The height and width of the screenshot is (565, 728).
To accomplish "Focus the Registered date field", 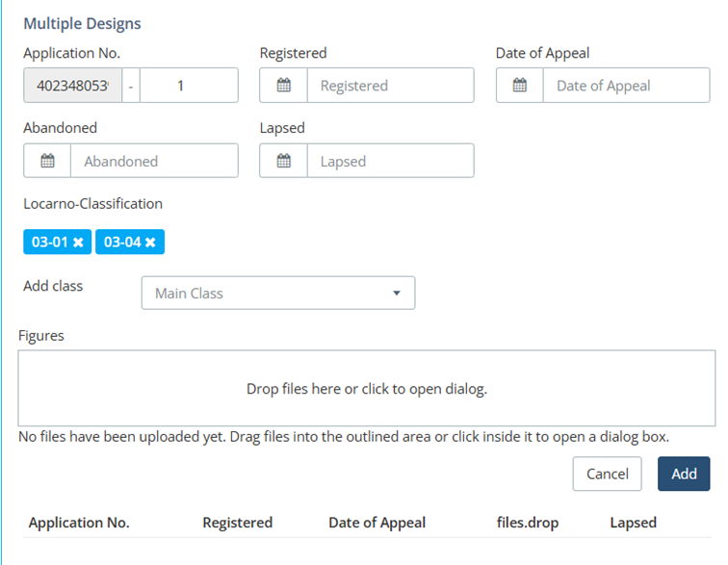I will 390,86.
